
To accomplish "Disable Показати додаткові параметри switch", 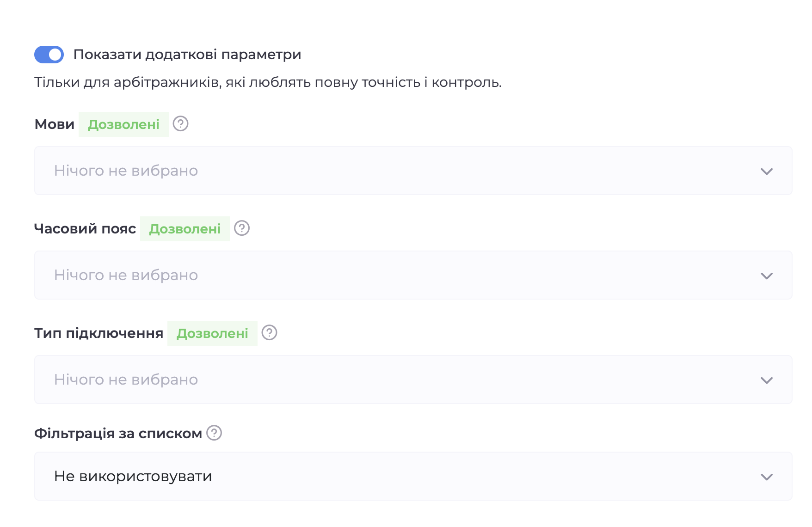I will pyautogui.click(x=49, y=54).
